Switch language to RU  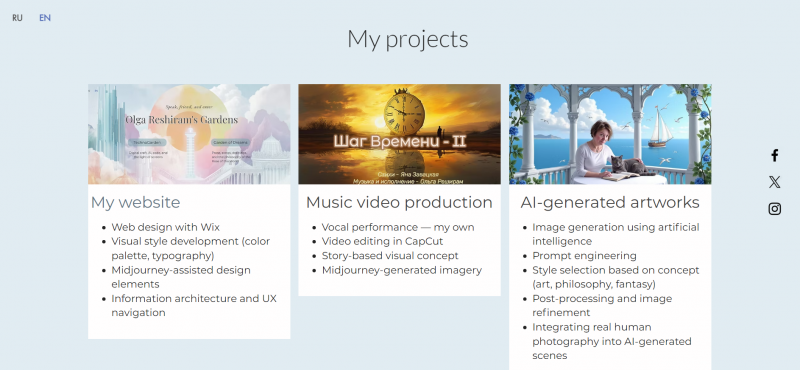[17, 18]
